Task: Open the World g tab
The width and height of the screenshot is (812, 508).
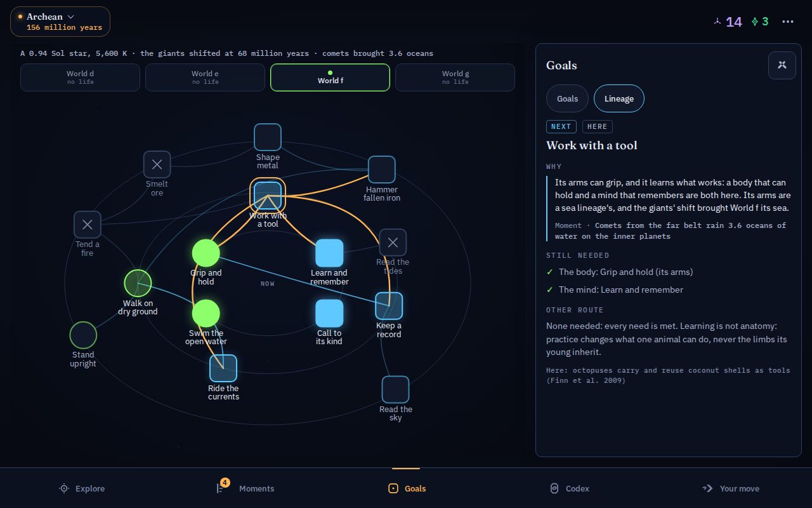Action: tap(455, 77)
